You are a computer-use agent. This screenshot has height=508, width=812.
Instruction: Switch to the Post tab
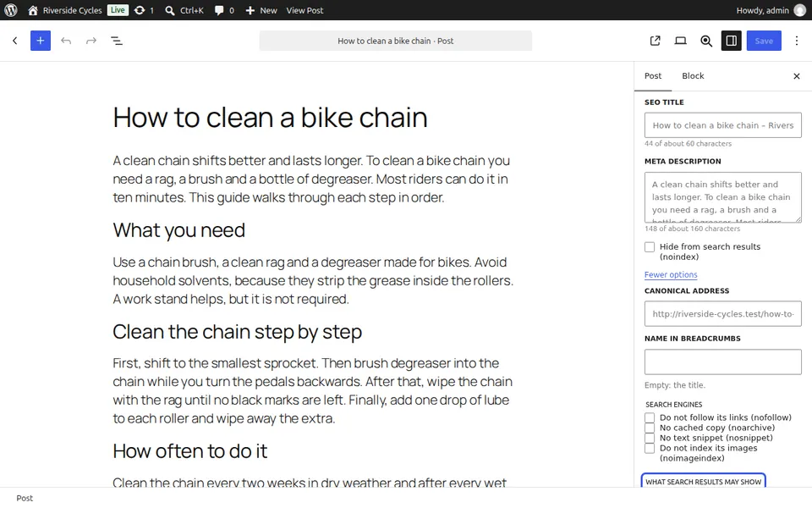click(653, 76)
